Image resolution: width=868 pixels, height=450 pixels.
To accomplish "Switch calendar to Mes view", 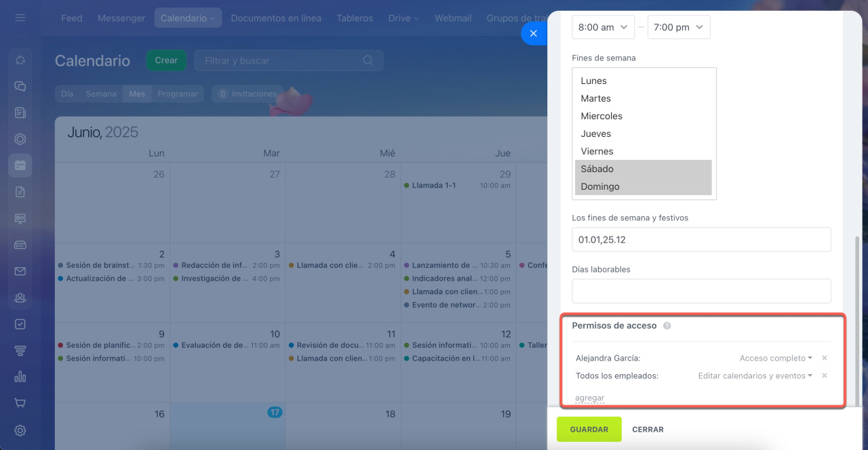I will point(137,94).
